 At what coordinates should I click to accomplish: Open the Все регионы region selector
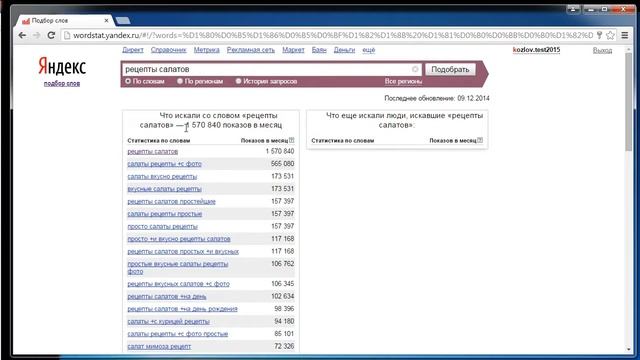pos(403,81)
